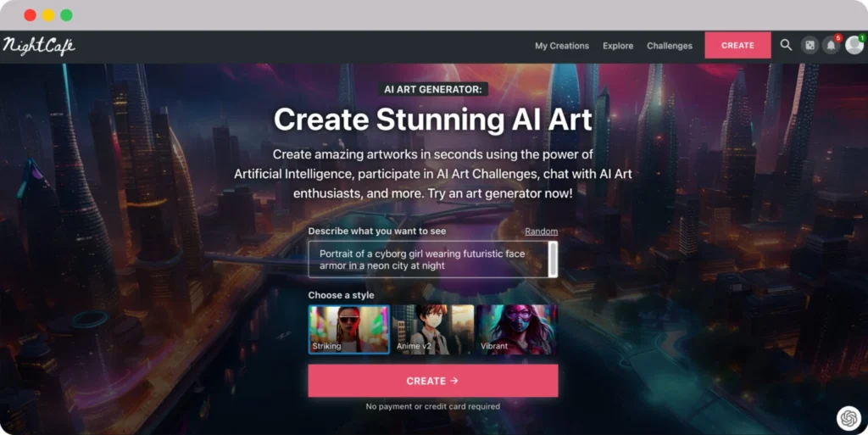Click the red macOS close dot
This screenshot has width=868, height=435.
(x=31, y=15)
